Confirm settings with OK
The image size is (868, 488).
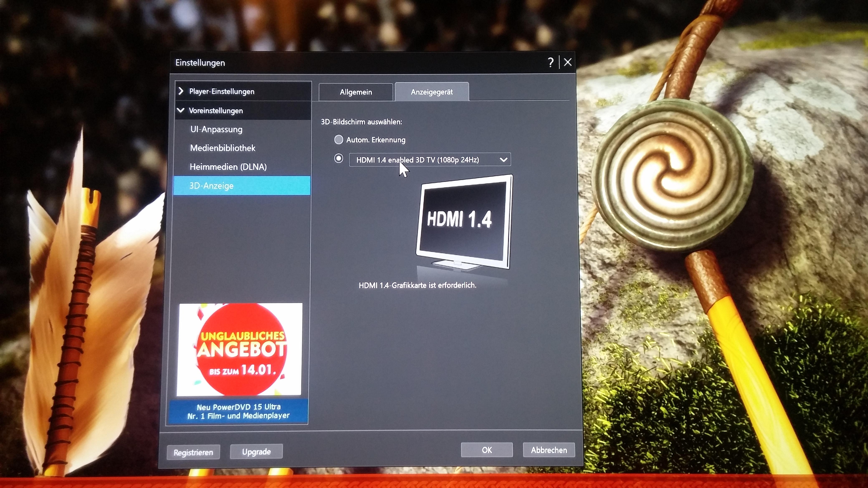tap(486, 450)
